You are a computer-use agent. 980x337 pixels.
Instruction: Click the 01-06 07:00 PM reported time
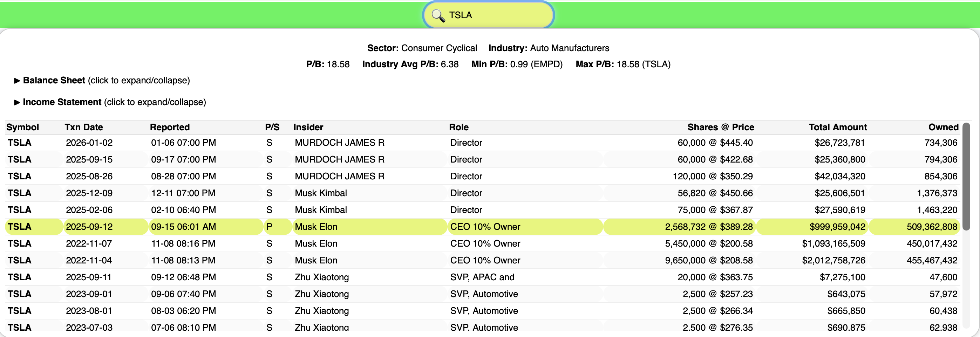click(x=183, y=143)
